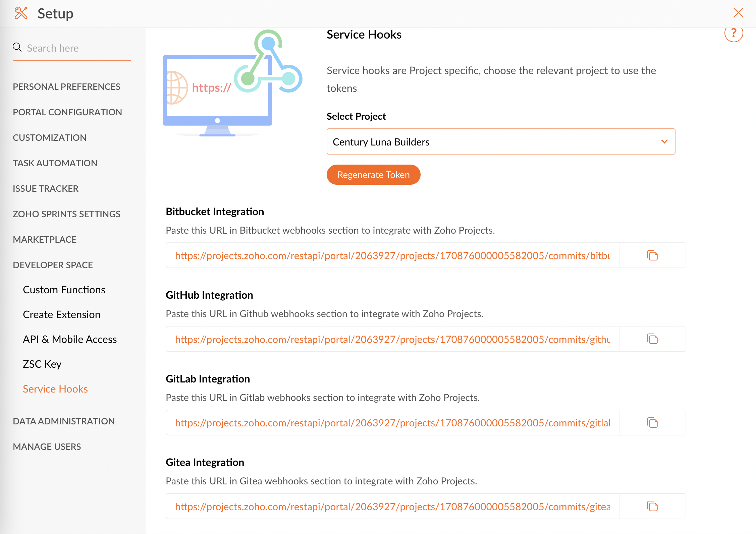Select the ZSC Key menu item
The width and height of the screenshot is (756, 534).
click(x=42, y=364)
